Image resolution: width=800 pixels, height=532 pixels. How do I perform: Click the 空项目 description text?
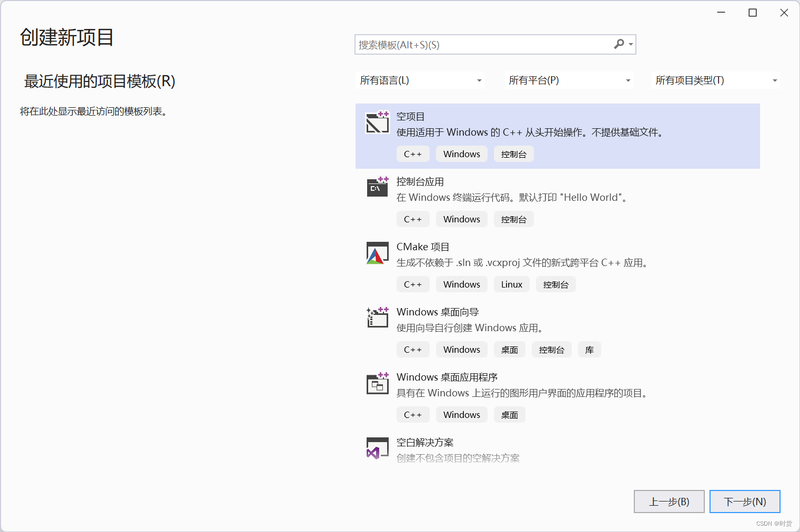[x=531, y=132]
